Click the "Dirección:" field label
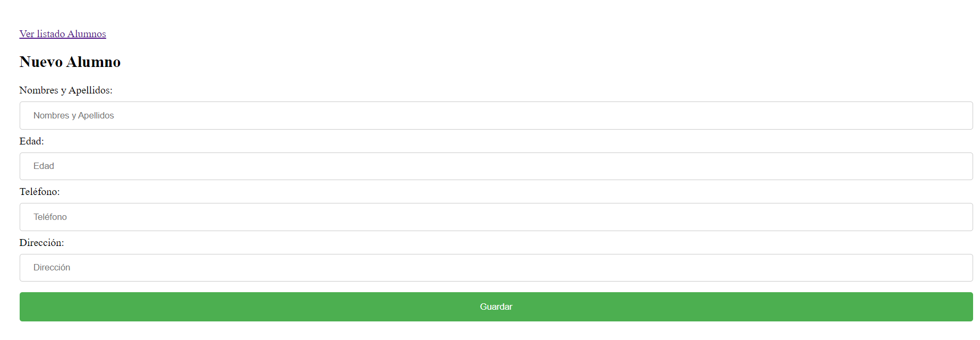The height and width of the screenshot is (340, 980). point(42,243)
